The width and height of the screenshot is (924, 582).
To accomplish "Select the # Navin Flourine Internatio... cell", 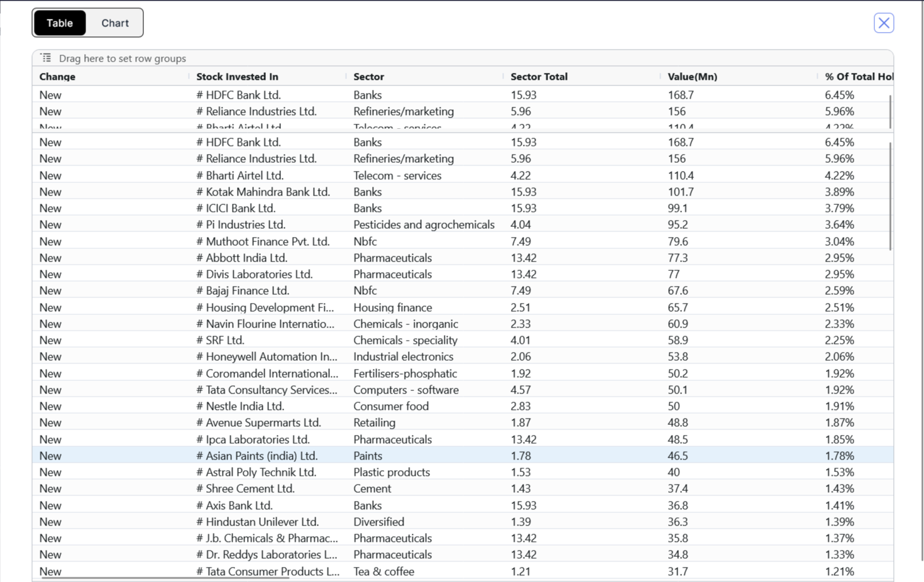I will [x=268, y=324].
